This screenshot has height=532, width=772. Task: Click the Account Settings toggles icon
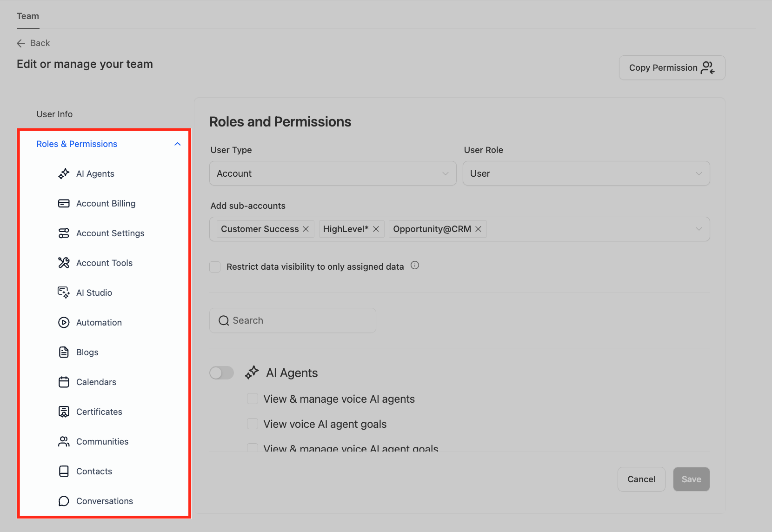tap(64, 233)
